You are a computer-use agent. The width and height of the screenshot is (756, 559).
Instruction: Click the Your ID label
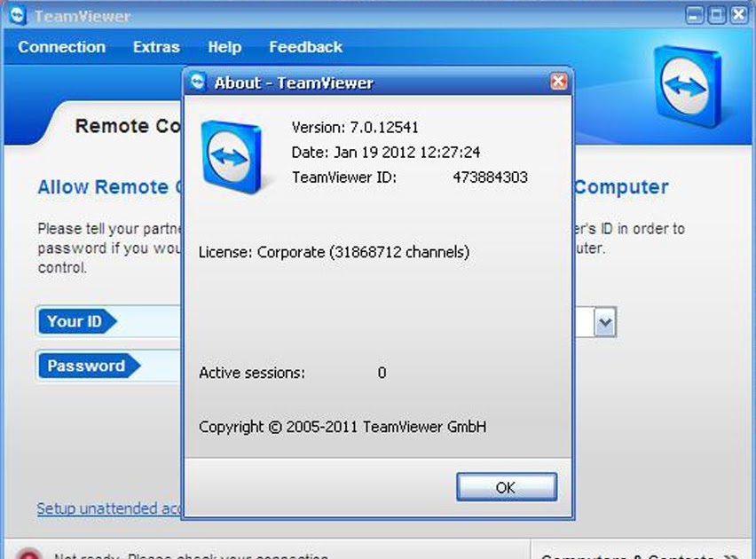(76, 321)
